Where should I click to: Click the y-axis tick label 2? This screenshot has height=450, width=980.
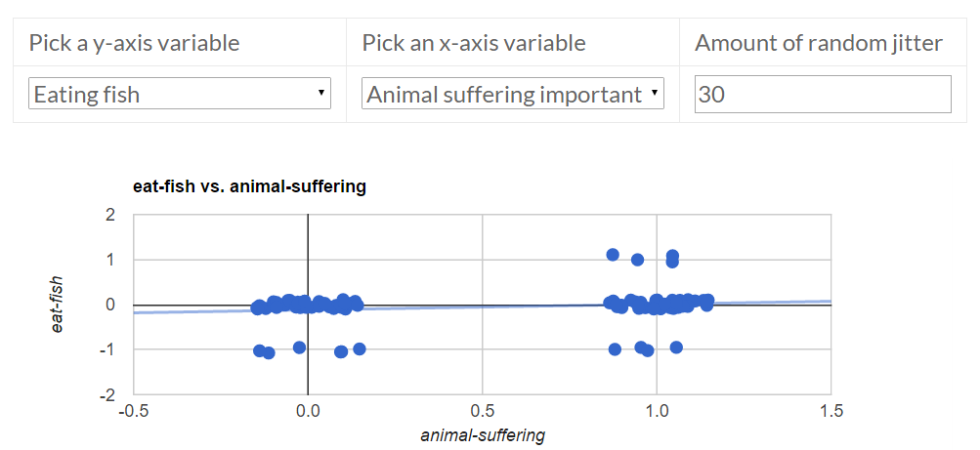[111, 215]
